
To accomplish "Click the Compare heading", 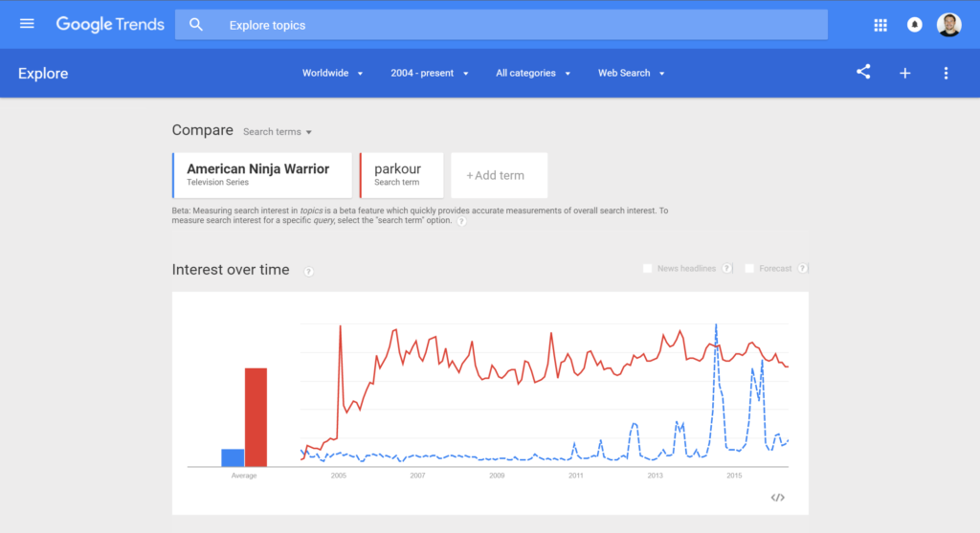I will (x=203, y=130).
